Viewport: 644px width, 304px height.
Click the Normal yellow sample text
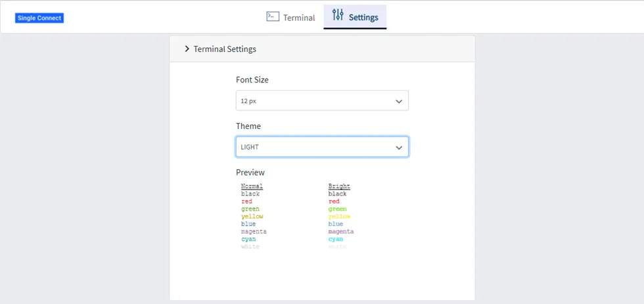point(252,216)
